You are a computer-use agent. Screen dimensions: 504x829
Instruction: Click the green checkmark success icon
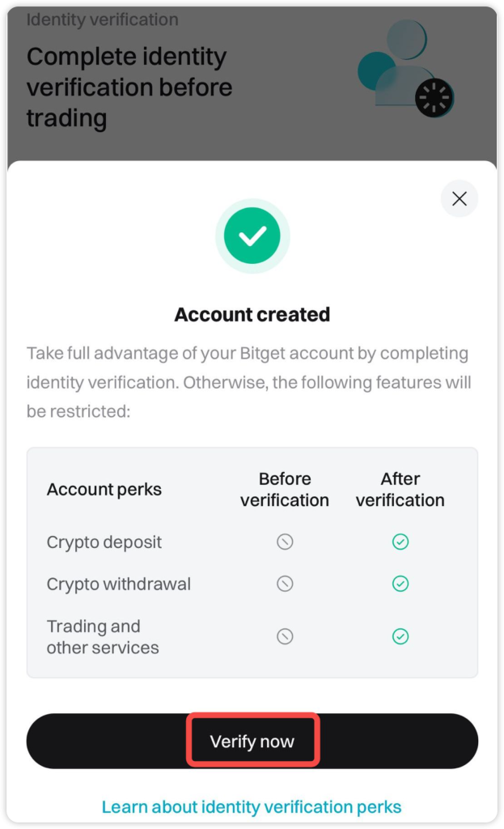252,236
